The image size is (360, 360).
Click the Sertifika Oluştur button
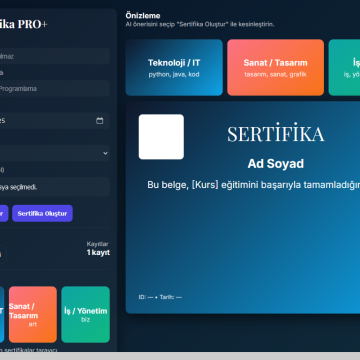click(42, 213)
